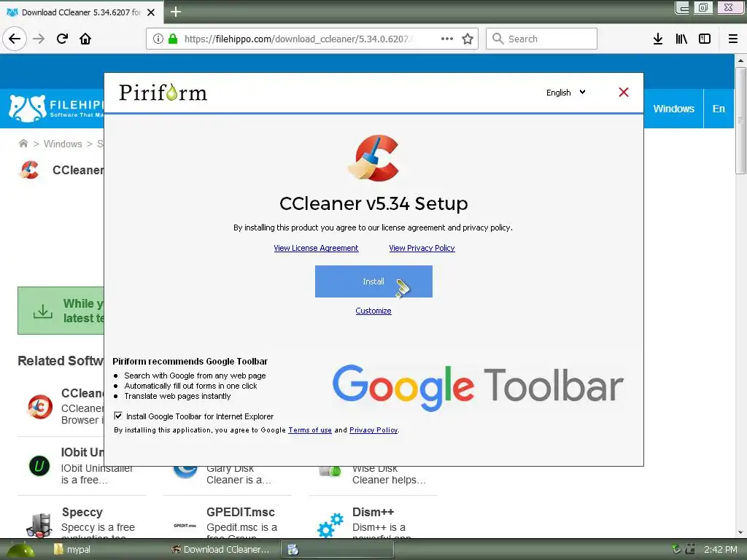Click the installer taskbar button
The image size is (747, 560).
pos(337,550)
